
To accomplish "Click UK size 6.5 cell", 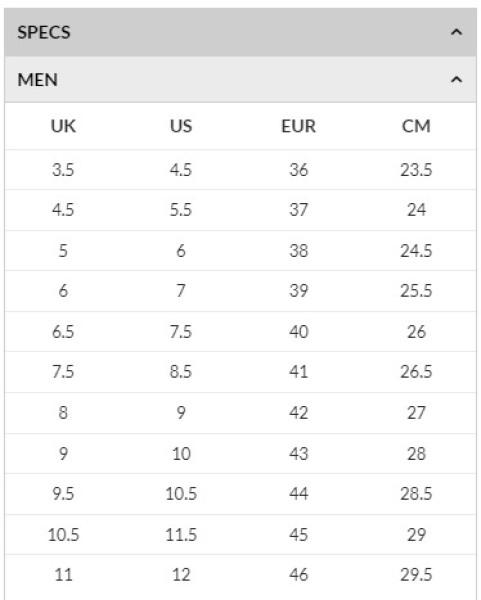I will [63, 331].
